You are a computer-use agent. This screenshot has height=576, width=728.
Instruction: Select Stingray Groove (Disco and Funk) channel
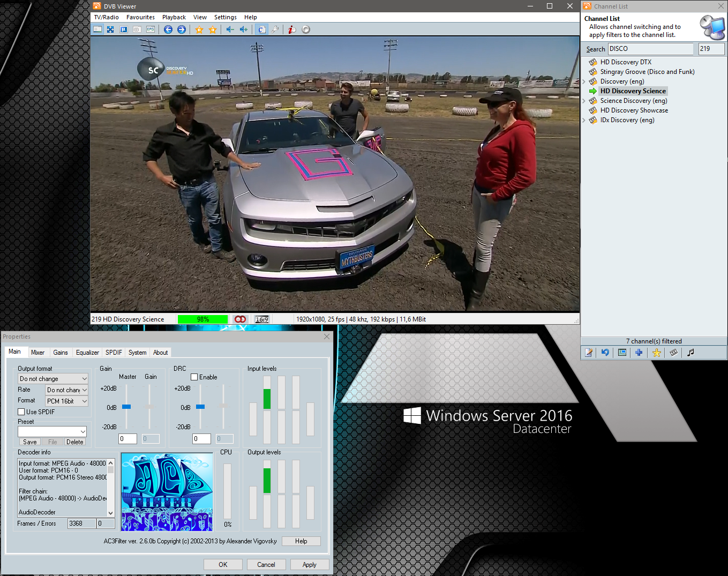(647, 72)
